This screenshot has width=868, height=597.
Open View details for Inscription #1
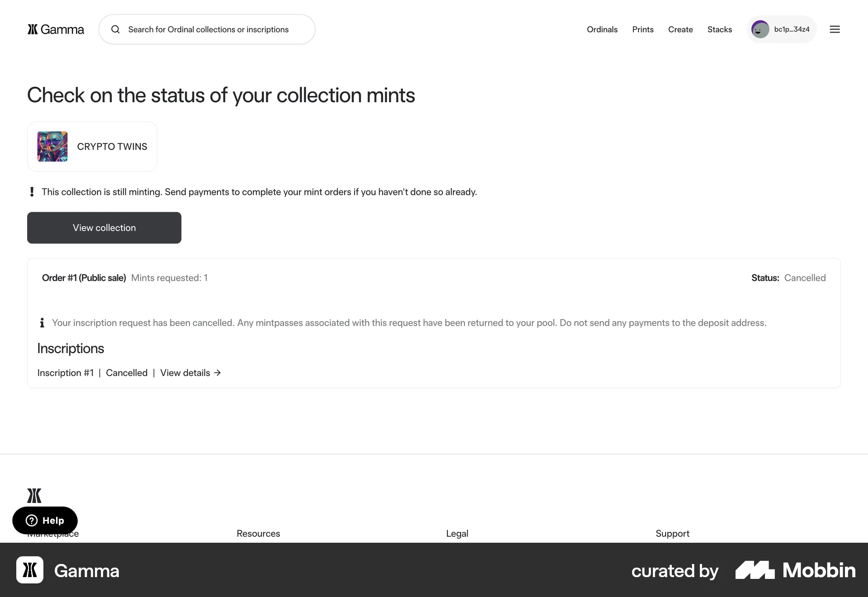pos(185,373)
